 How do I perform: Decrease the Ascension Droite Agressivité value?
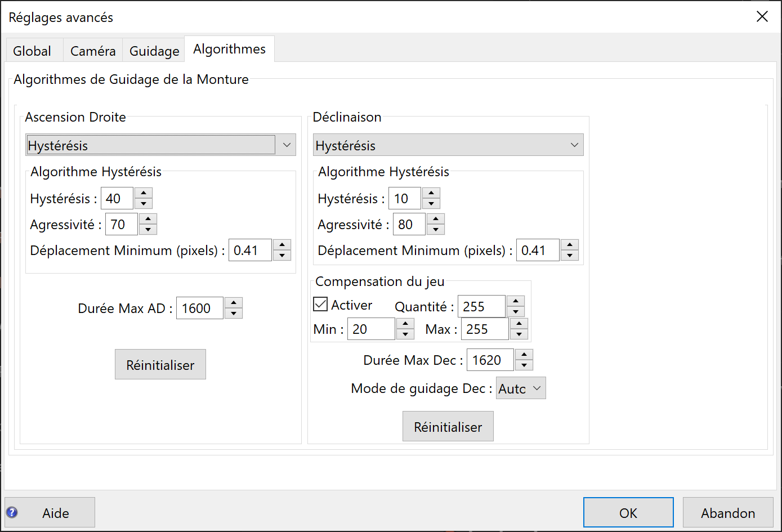148,230
